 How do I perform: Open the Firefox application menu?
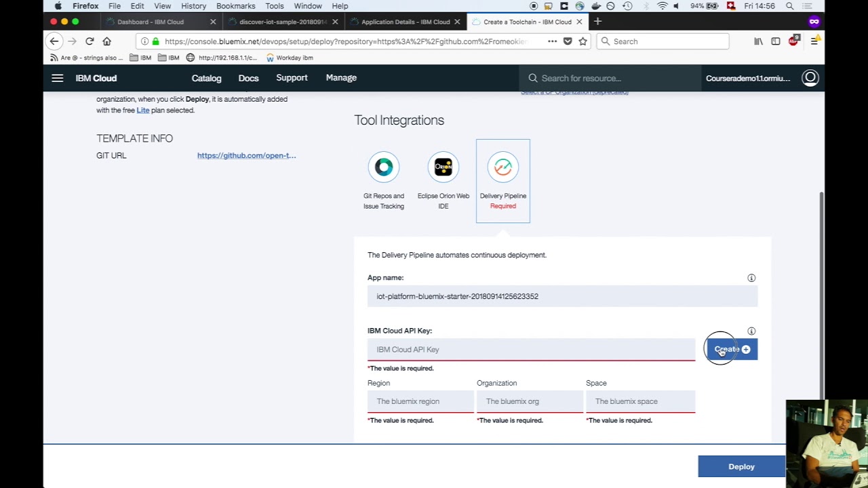[x=814, y=41]
